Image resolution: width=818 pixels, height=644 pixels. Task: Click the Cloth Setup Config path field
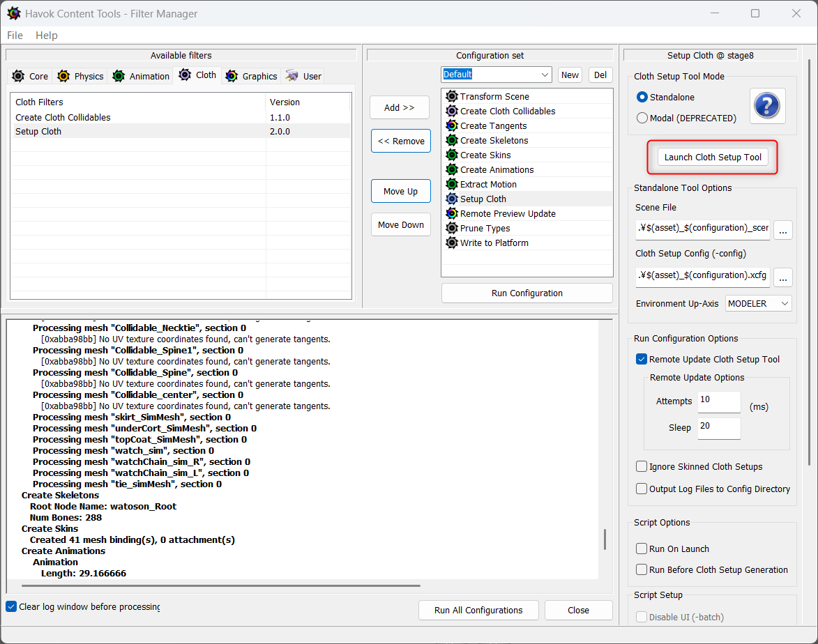(x=703, y=277)
